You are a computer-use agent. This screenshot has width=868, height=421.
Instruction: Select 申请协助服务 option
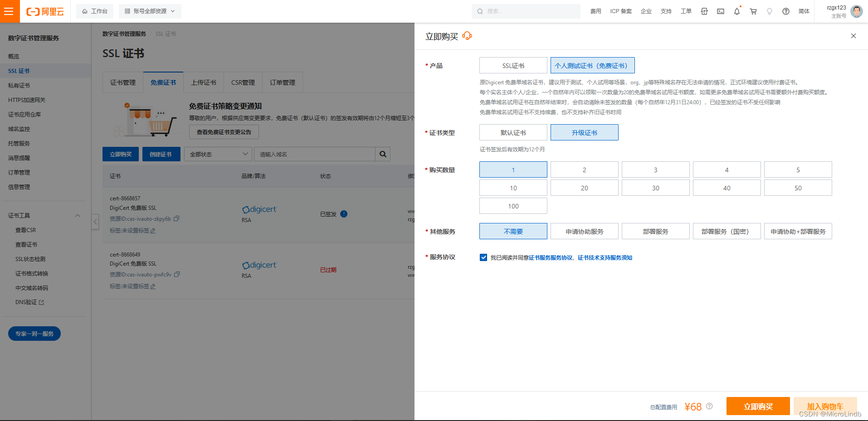point(585,231)
